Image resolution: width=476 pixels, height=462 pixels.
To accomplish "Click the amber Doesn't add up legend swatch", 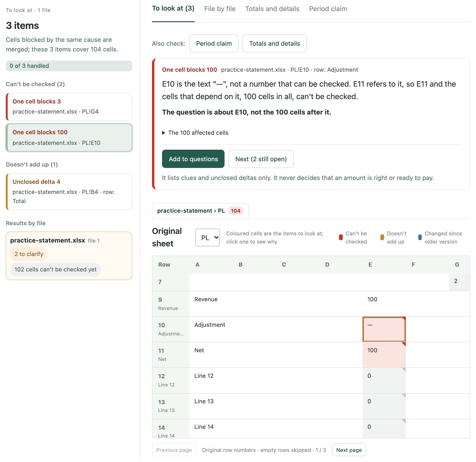I will tap(382, 238).
